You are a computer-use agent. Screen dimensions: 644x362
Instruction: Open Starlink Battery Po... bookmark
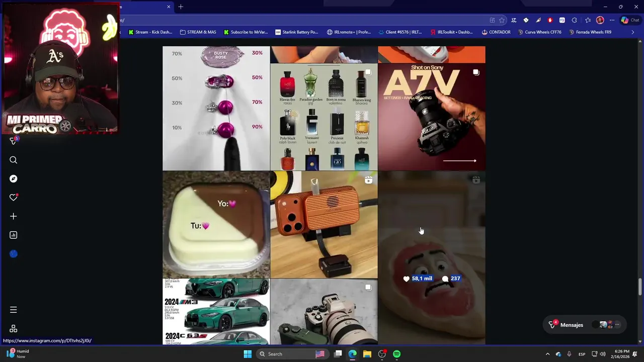pyautogui.click(x=297, y=32)
